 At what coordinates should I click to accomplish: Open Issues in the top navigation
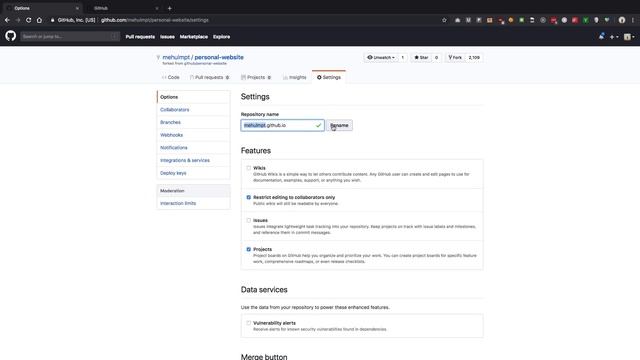167,37
